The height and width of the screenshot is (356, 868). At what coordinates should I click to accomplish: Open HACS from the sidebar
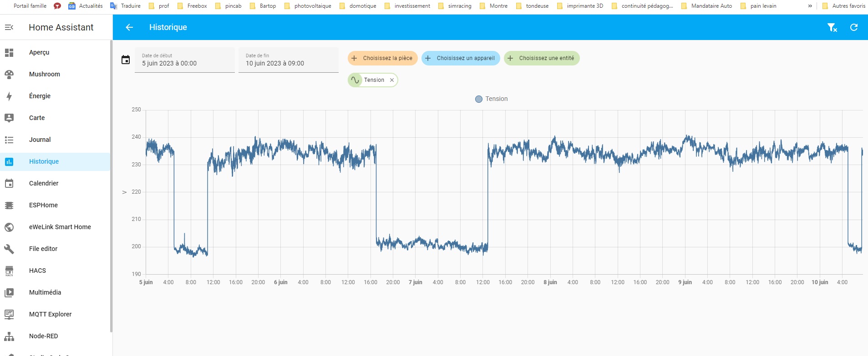tap(37, 271)
